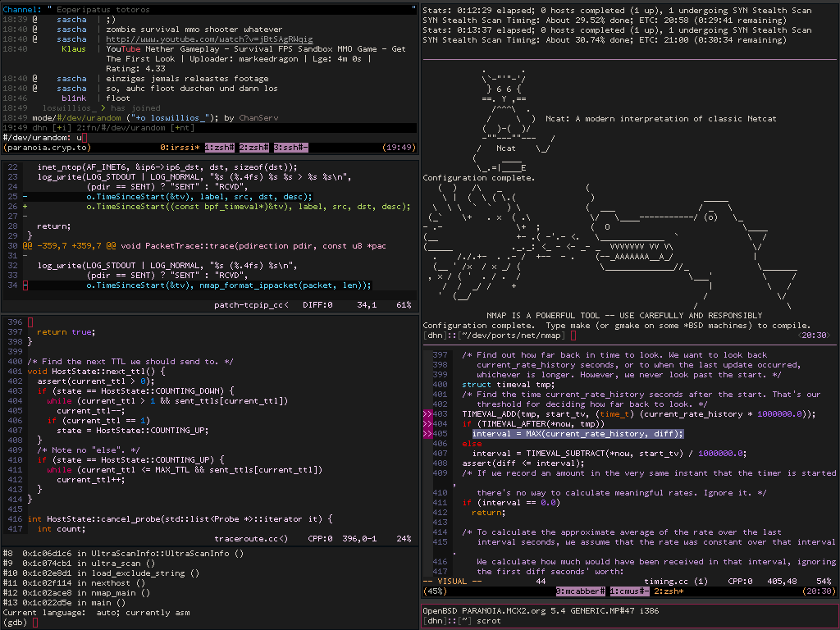
Task: Switch to tmux window 1:zsh
Action: pyautogui.click(x=219, y=148)
